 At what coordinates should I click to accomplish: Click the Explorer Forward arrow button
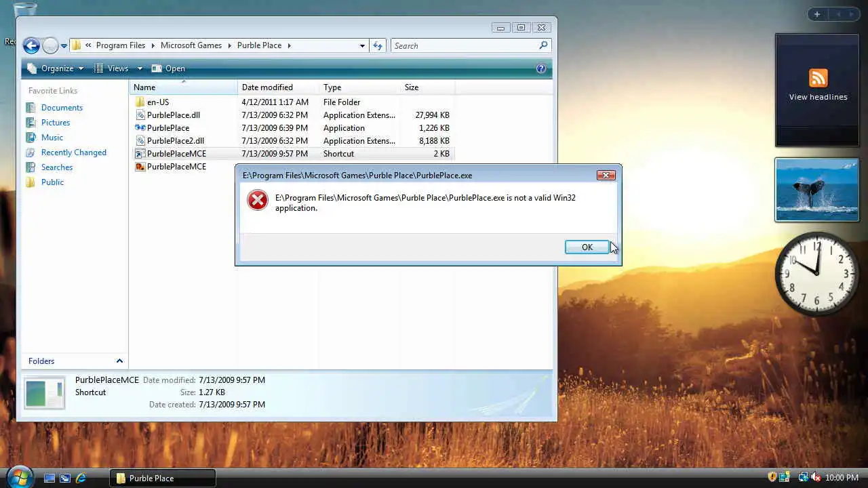pyautogui.click(x=50, y=45)
